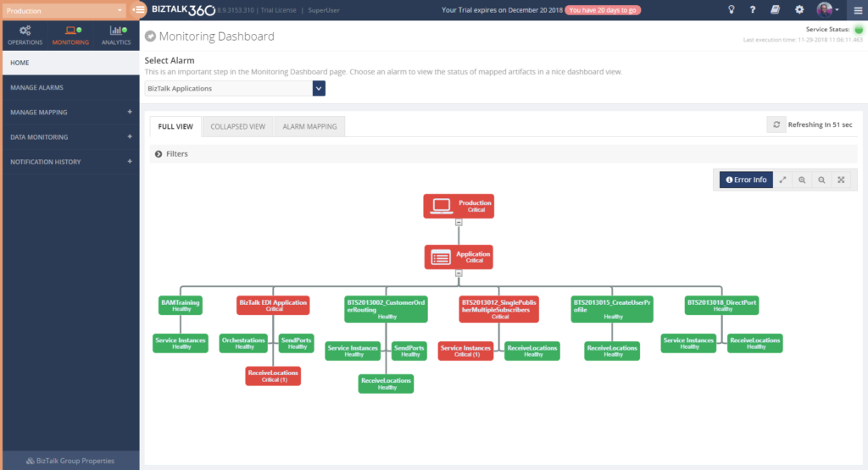The width and height of the screenshot is (868, 470).
Task: Expand Data Monitoring menu
Action: (130, 136)
